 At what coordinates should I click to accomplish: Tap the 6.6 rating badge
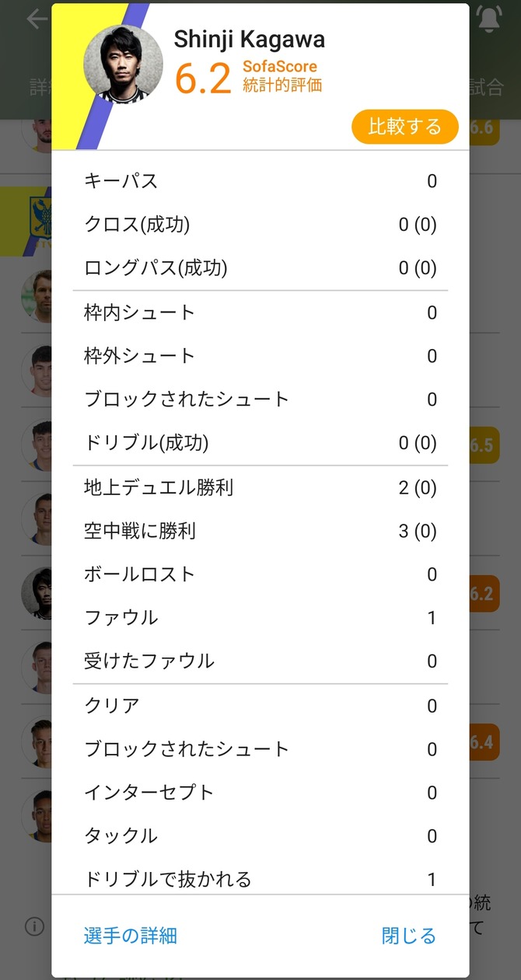484,127
